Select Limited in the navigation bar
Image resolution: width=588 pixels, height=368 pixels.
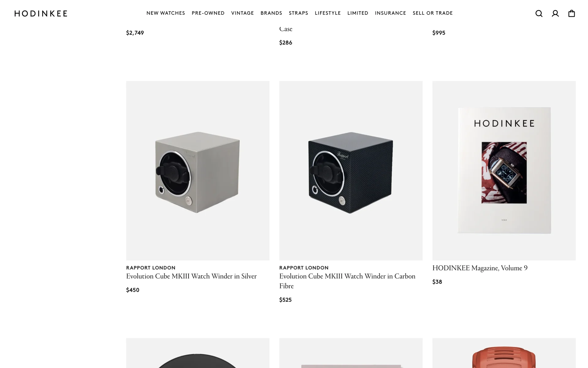(358, 13)
